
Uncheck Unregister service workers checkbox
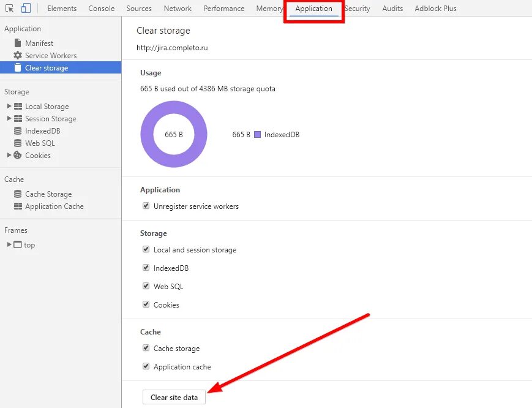(146, 206)
